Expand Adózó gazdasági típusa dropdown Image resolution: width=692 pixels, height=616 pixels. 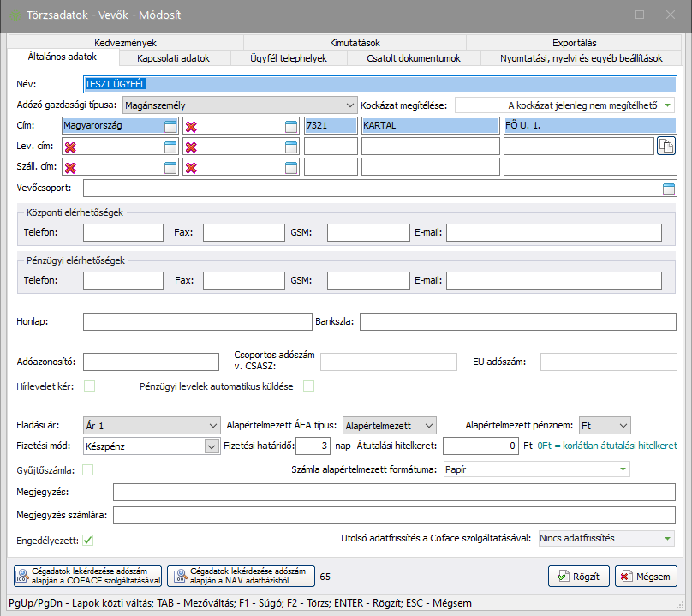(349, 105)
